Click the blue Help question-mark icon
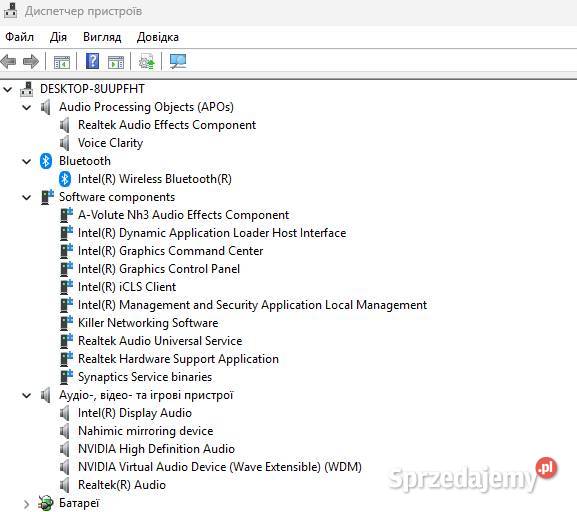 92,61
